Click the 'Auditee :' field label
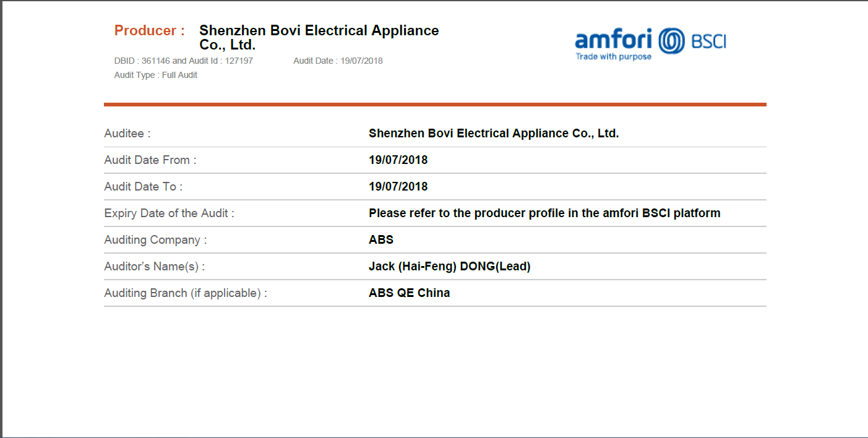868x438 pixels. click(x=127, y=133)
